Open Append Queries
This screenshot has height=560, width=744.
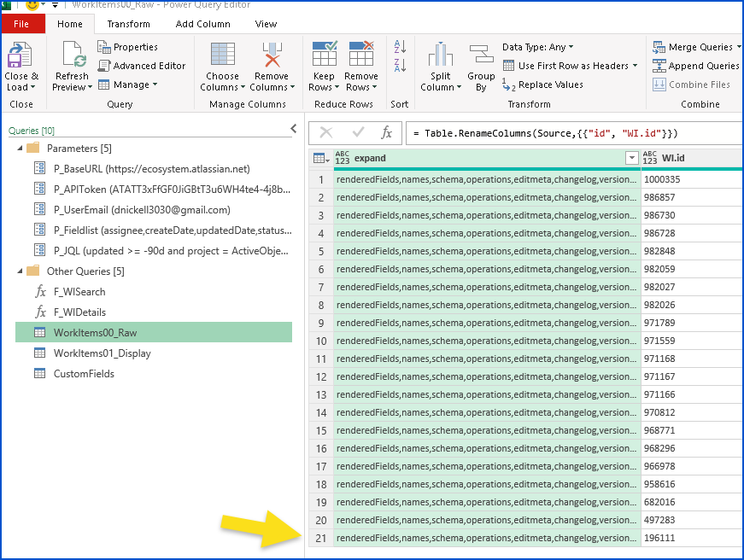click(694, 65)
